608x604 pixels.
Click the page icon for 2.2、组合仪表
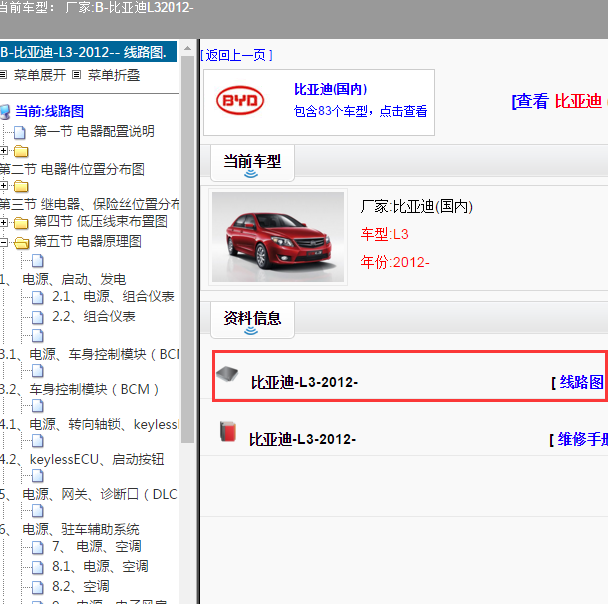[x=38, y=317]
